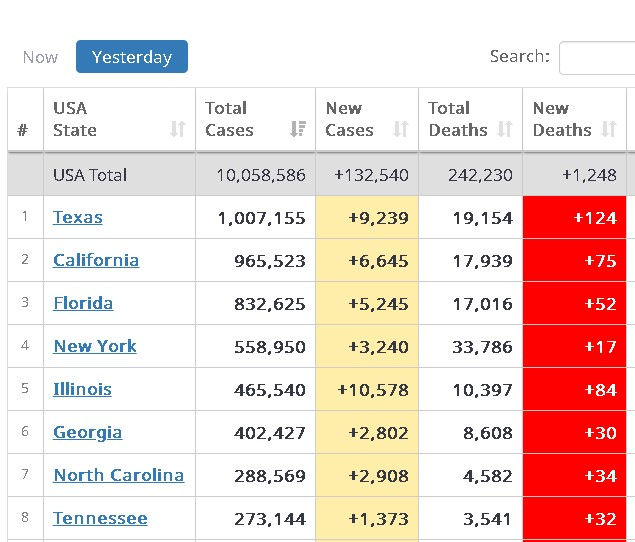Sort table by Total Cases icon

(x=298, y=129)
